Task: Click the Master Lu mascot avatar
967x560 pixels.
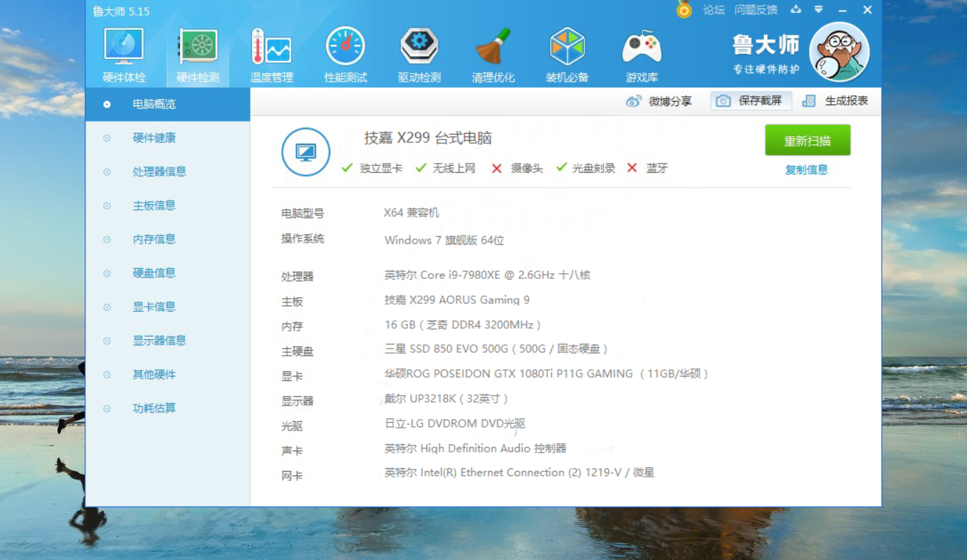Action: click(x=840, y=52)
